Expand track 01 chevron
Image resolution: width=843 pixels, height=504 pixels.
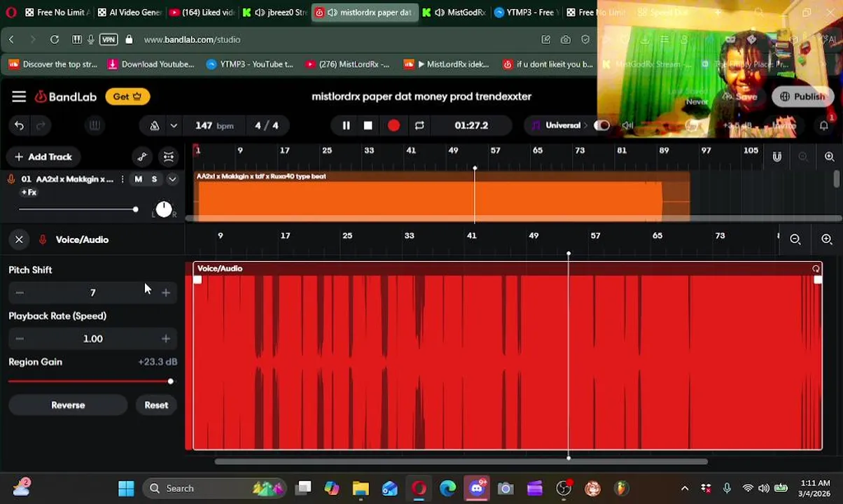coord(172,180)
